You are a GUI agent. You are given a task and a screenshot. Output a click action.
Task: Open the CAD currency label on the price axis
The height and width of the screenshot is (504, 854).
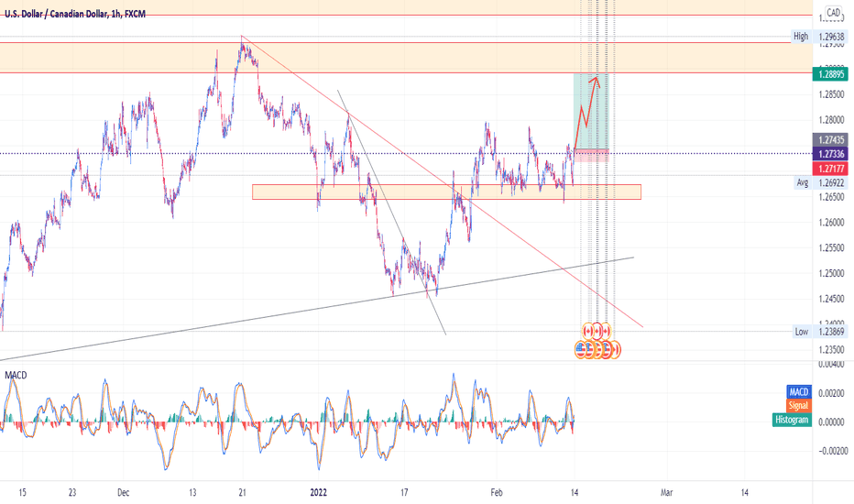[x=833, y=13]
